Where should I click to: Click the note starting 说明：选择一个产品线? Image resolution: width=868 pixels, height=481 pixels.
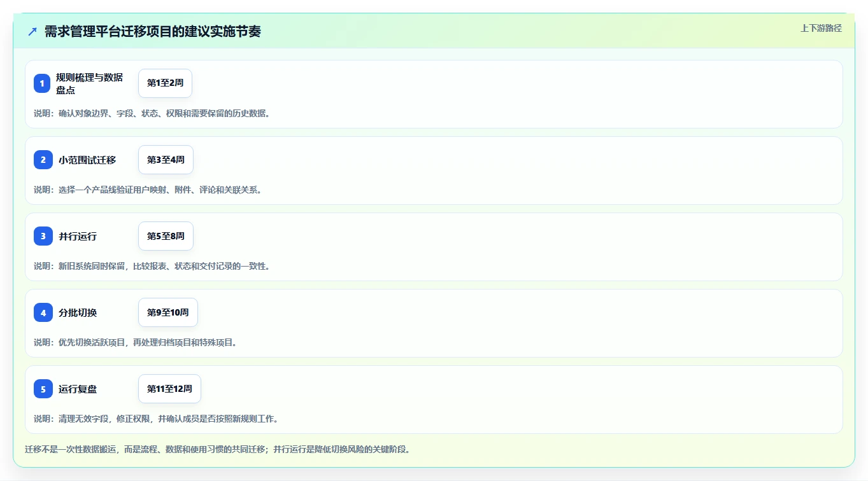tap(148, 190)
